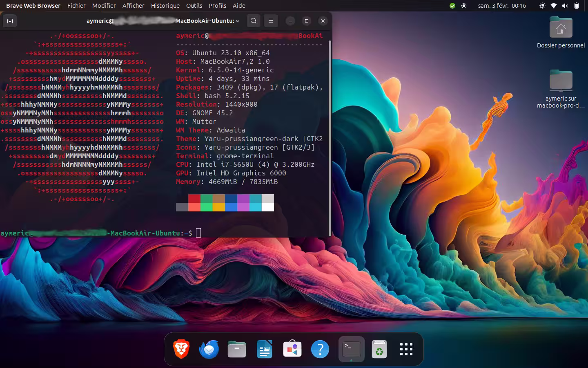Open the Aide menu

click(x=239, y=6)
